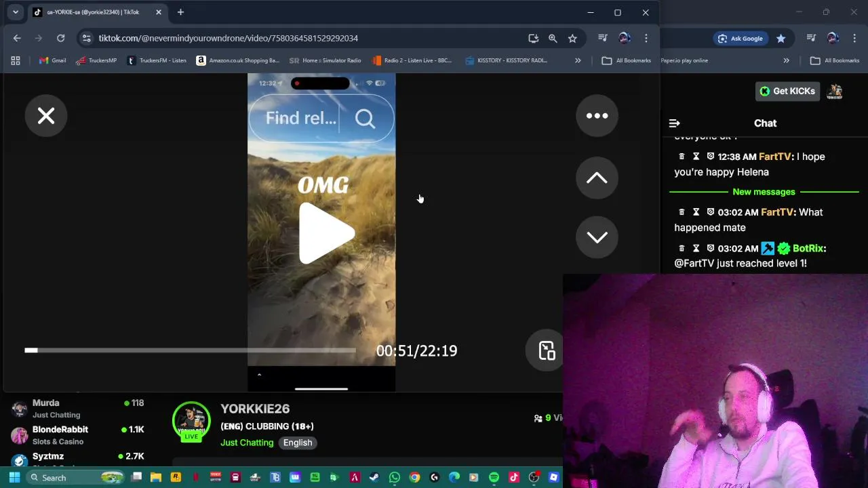Timeout FartTV on "What happened mate" message

[696, 212]
